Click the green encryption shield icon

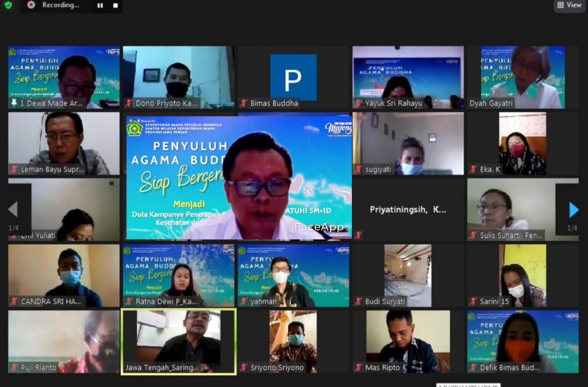pos(8,5)
